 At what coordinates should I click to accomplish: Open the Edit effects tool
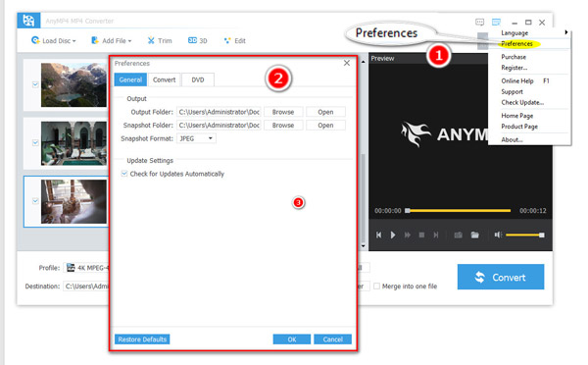(x=235, y=40)
